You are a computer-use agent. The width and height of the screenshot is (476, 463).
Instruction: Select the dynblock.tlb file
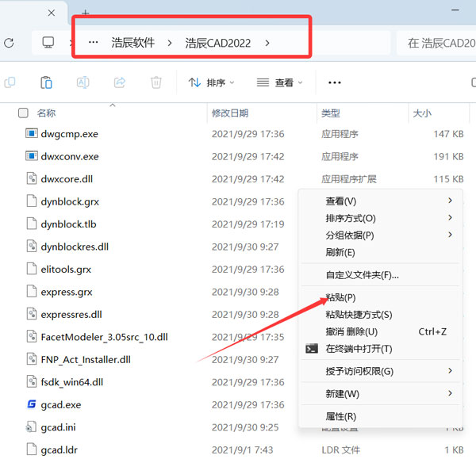tap(68, 224)
